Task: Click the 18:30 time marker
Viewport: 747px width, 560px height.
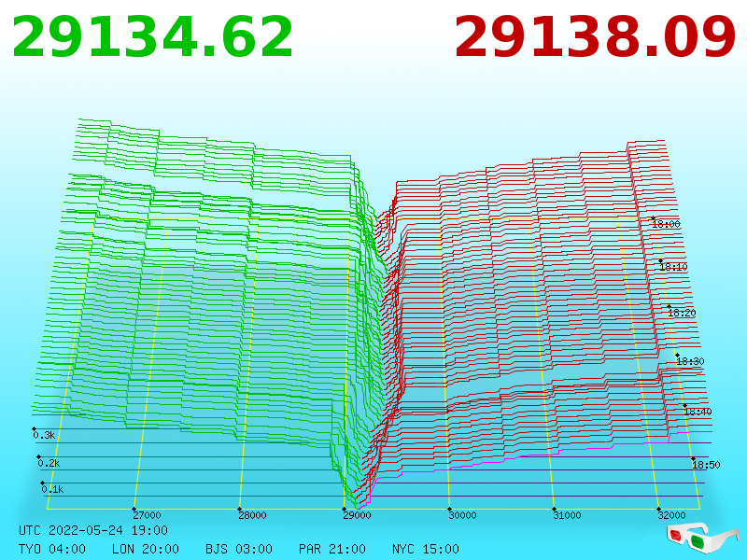Action: (x=690, y=361)
